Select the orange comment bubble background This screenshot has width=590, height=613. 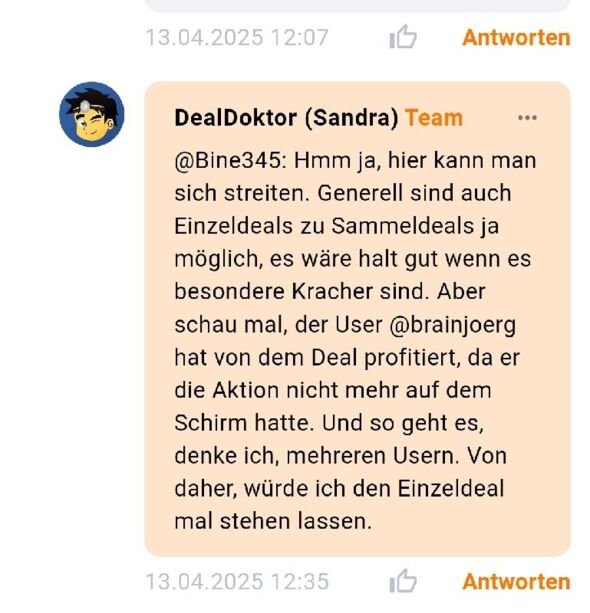357,319
